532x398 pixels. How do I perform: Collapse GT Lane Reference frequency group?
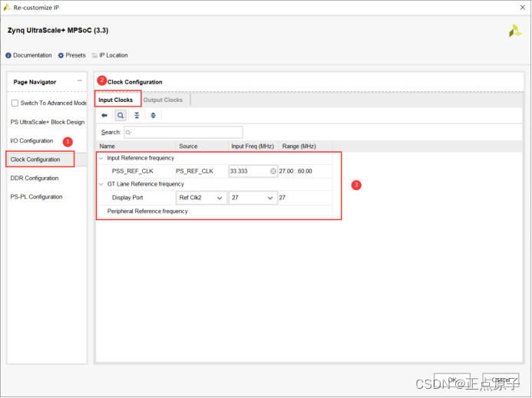tap(101, 184)
